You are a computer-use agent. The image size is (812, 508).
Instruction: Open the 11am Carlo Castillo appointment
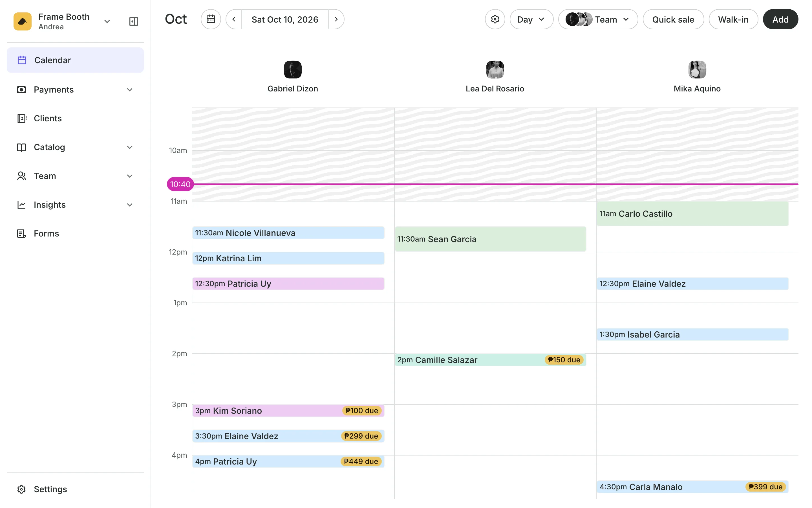point(692,214)
